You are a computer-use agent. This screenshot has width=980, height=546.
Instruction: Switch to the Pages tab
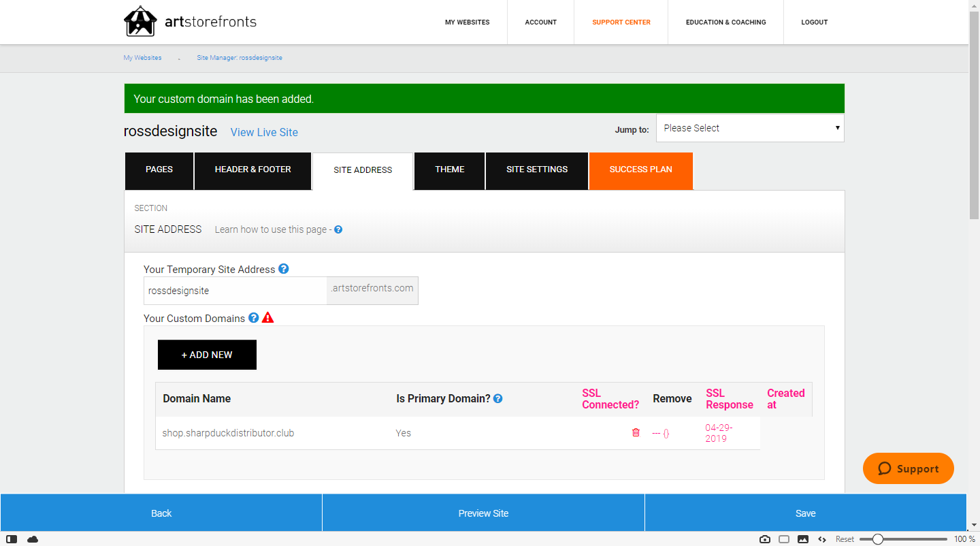point(159,170)
